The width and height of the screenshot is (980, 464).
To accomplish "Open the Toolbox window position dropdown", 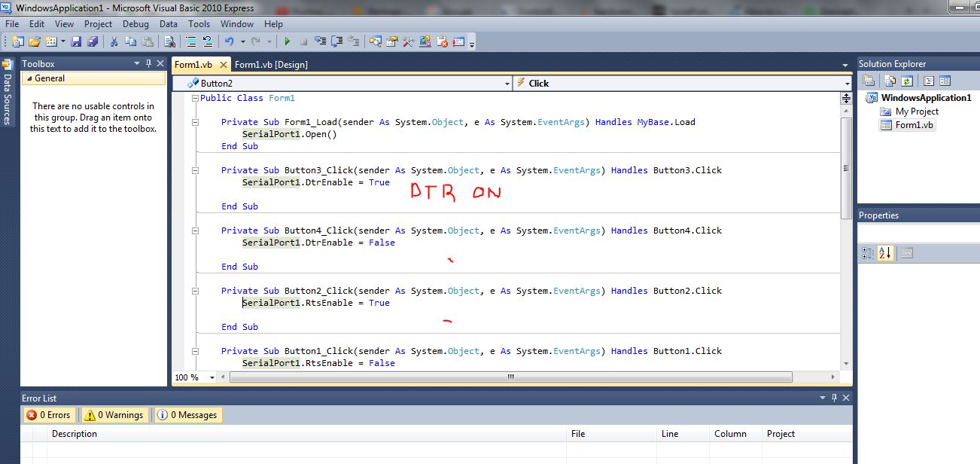I will pyautogui.click(x=137, y=64).
